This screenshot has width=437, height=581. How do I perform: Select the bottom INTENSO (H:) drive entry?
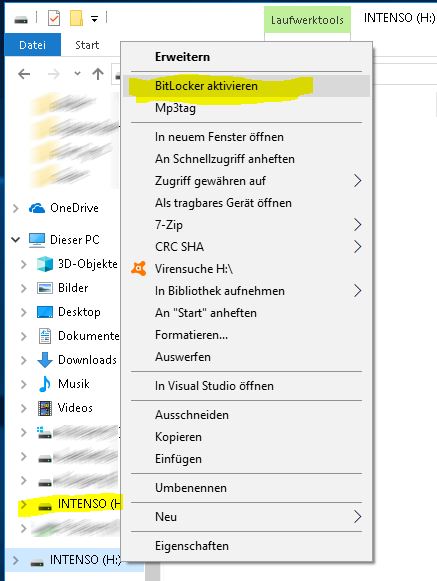click(74, 560)
